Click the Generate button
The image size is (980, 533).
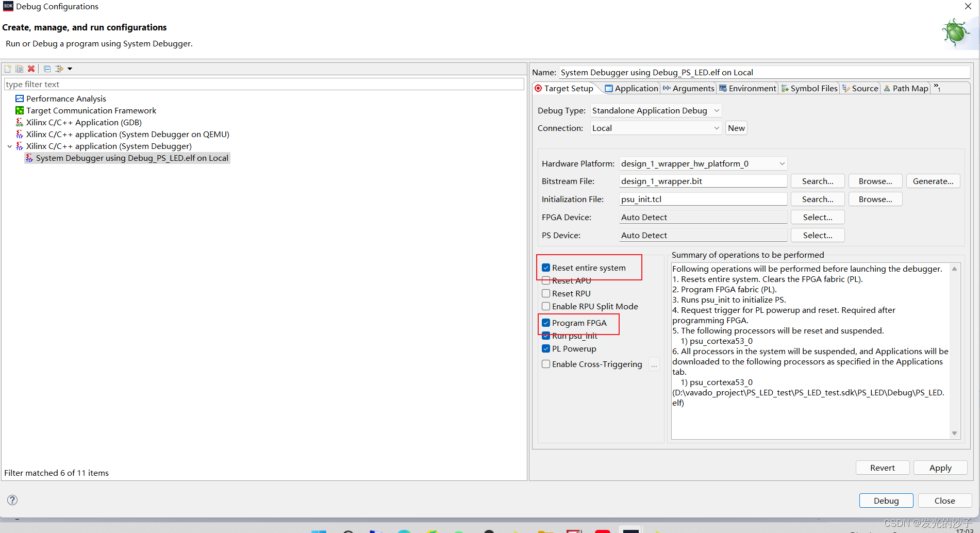point(933,181)
